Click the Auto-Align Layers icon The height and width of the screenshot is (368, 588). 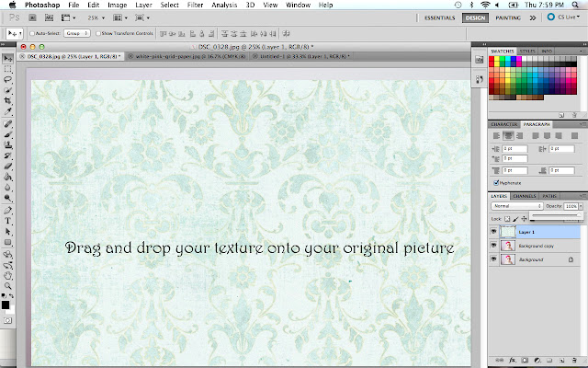pyautogui.click(x=287, y=33)
